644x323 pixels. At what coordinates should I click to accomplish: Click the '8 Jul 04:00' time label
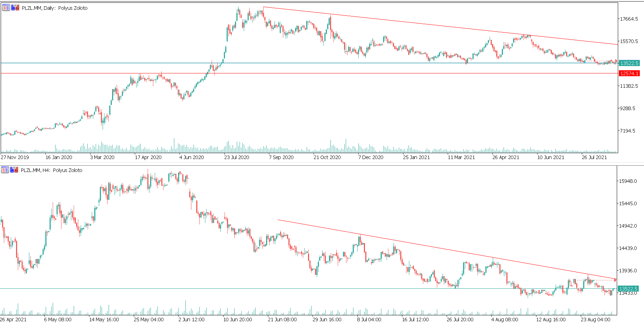[x=369, y=320]
